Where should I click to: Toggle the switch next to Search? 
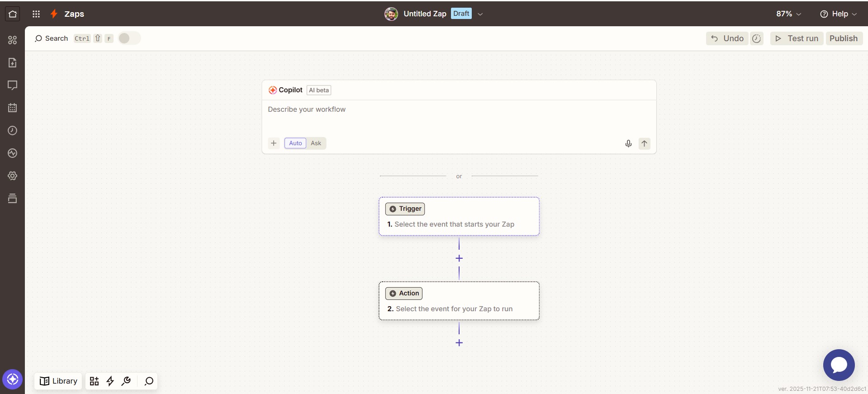point(129,38)
